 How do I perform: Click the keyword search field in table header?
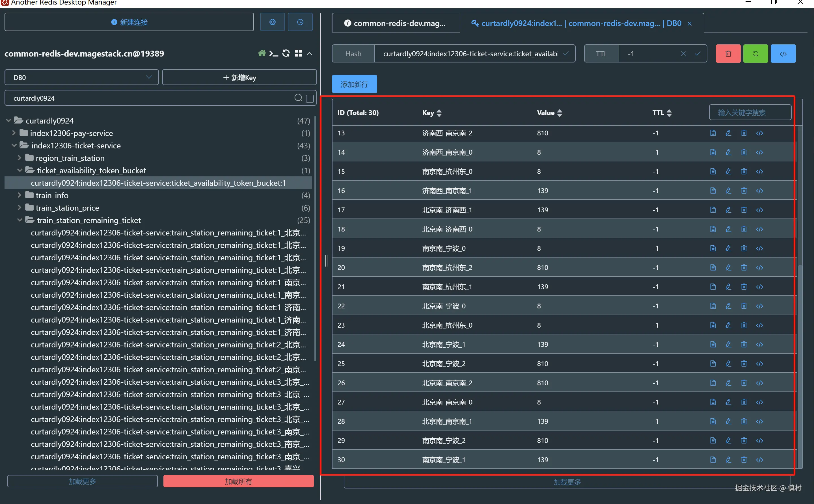pyautogui.click(x=750, y=113)
